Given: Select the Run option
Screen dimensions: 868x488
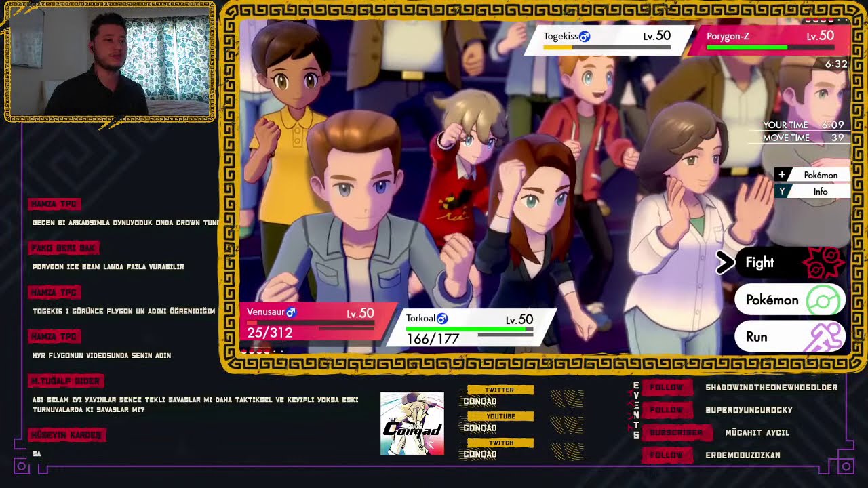Looking at the screenshot, I should pos(790,337).
